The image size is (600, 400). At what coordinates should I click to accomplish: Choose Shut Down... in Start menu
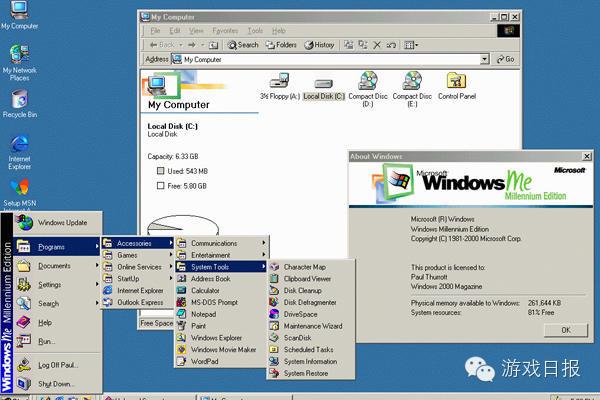(58, 384)
